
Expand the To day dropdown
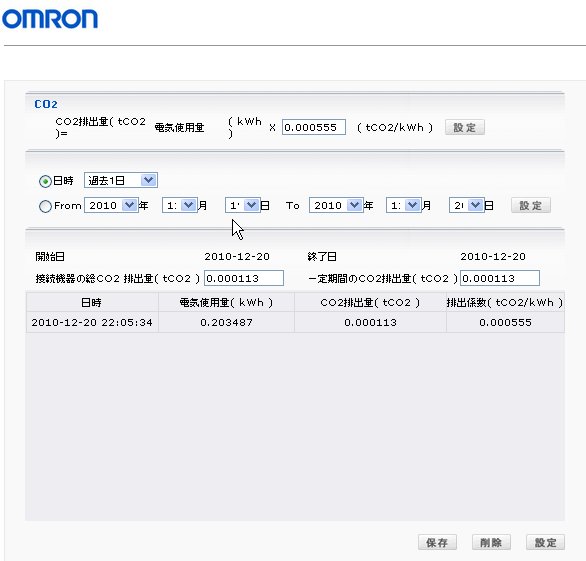click(x=467, y=205)
